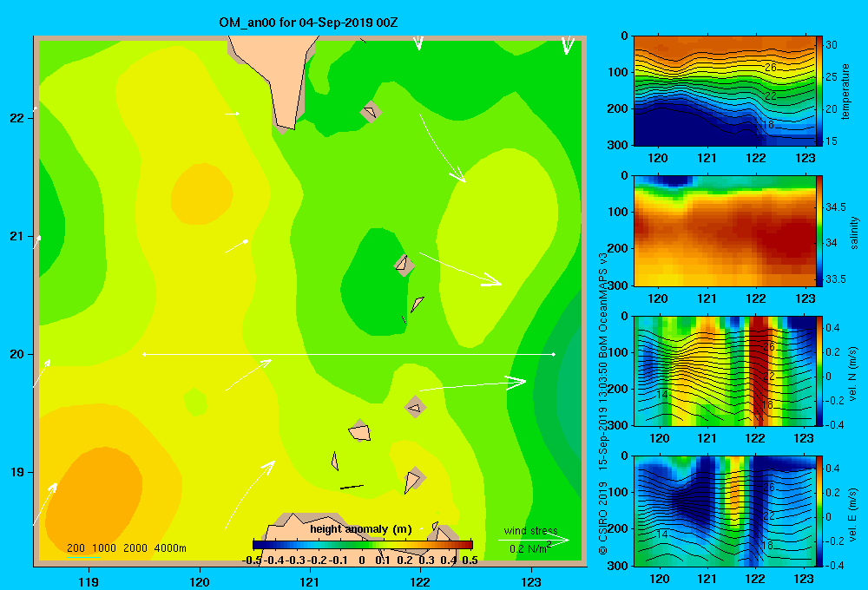Click the vel. N color scale bar
Viewport: 868px width, 590px height.
coord(819,370)
